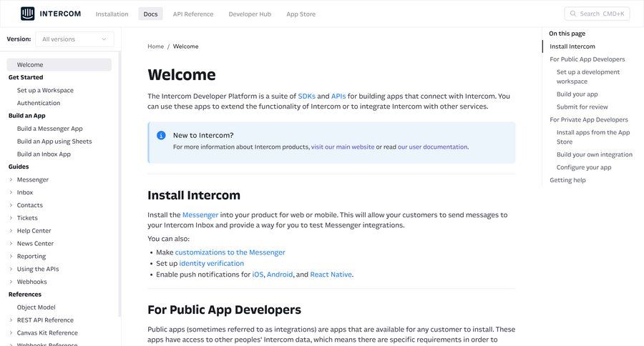Open the API Reference nav tab
The height and width of the screenshot is (346, 644).
[x=193, y=14]
